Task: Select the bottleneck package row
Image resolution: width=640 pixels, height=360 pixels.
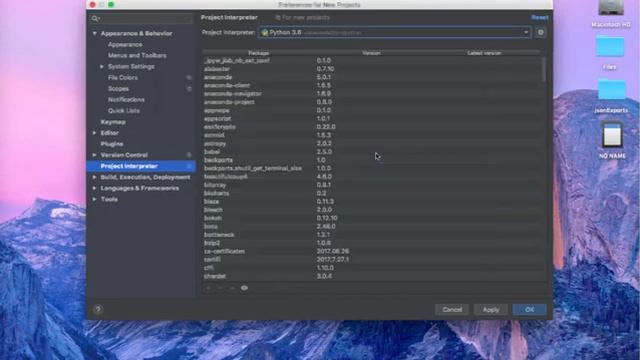Action: (x=371, y=235)
